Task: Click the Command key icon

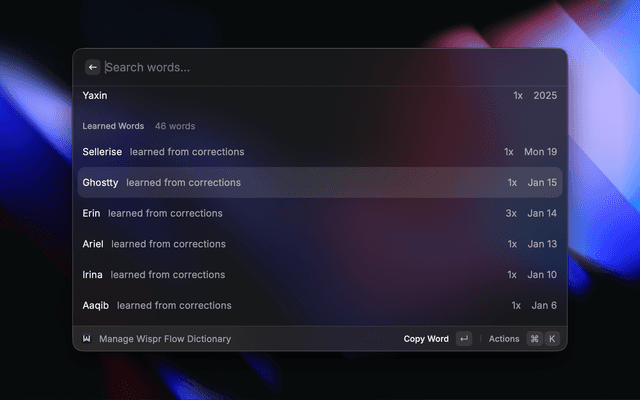Action: point(534,339)
